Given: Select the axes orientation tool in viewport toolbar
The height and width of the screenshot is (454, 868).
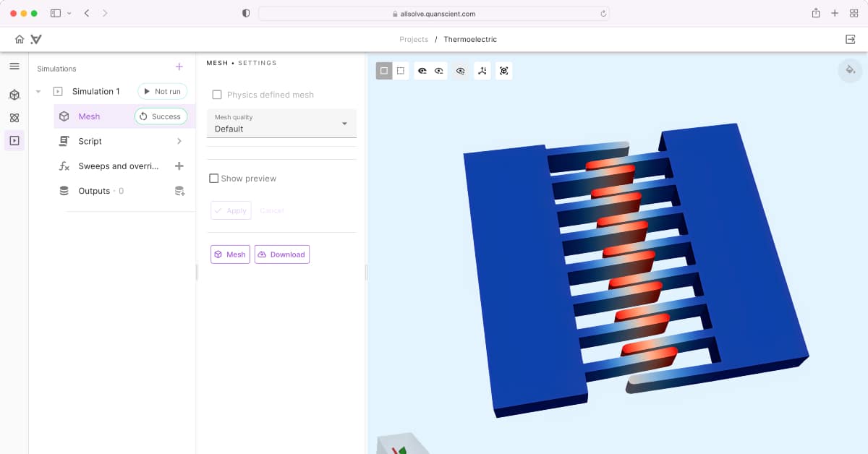Looking at the screenshot, I should pos(482,71).
